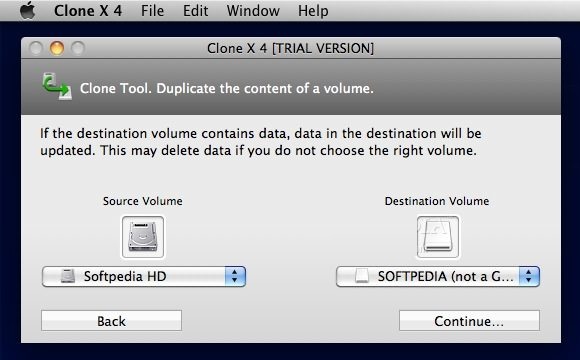The image size is (580, 360).
Task: Open the Source Volume dropdown arrows
Action: [235, 276]
